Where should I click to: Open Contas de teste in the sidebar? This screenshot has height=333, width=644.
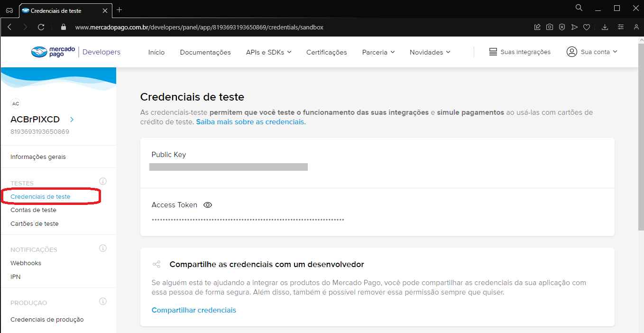(33, 210)
